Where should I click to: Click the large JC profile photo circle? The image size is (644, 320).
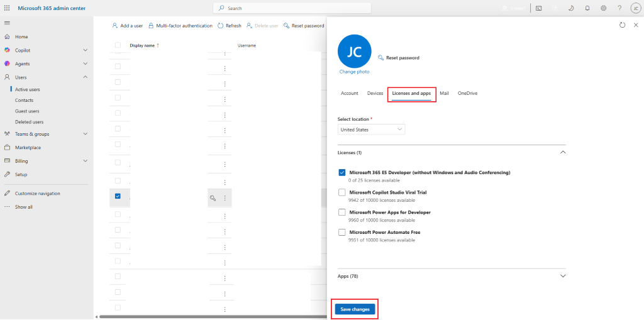tap(355, 51)
